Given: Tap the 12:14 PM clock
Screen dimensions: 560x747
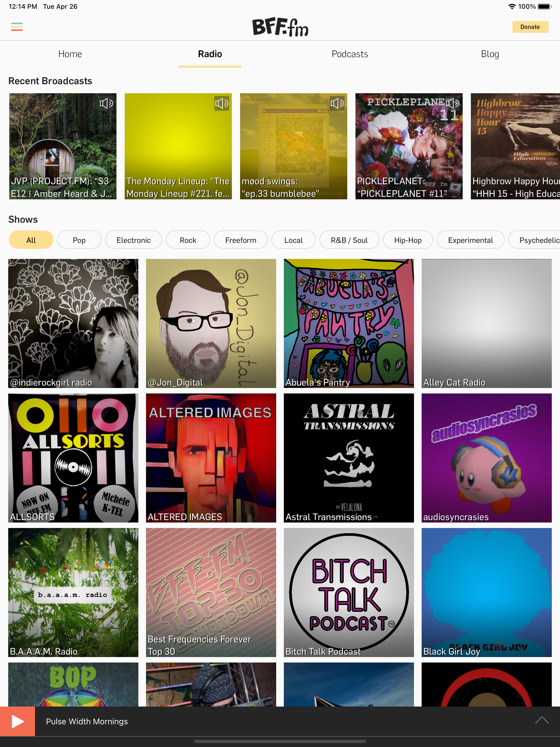Looking at the screenshot, I should [23, 6].
